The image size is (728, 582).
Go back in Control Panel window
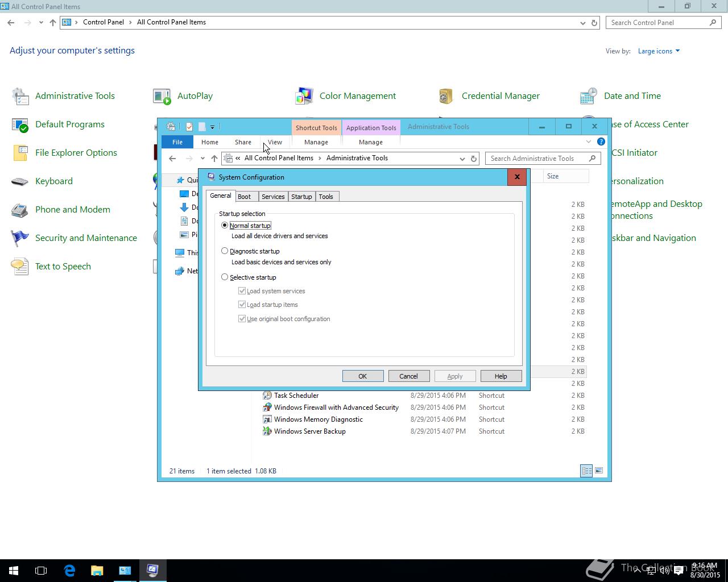tap(11, 23)
